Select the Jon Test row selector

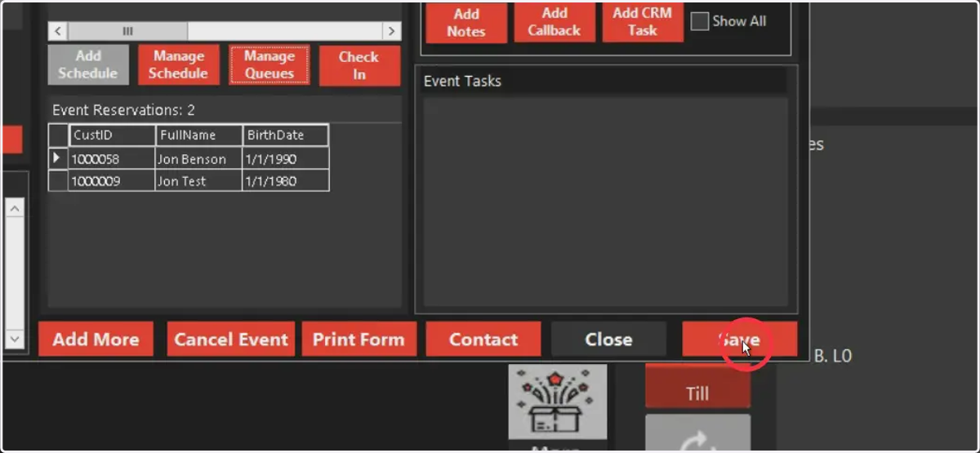[x=57, y=180]
